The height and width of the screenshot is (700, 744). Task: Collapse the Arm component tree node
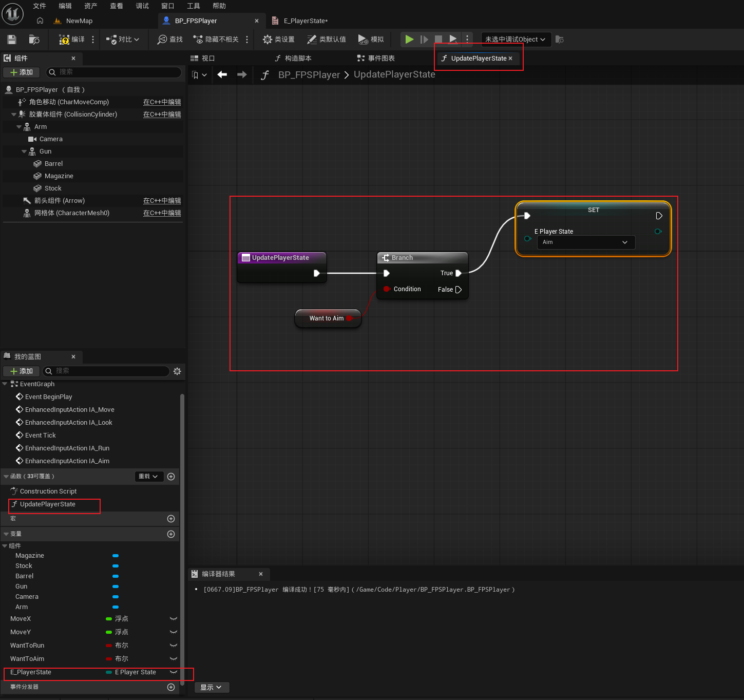click(x=19, y=127)
